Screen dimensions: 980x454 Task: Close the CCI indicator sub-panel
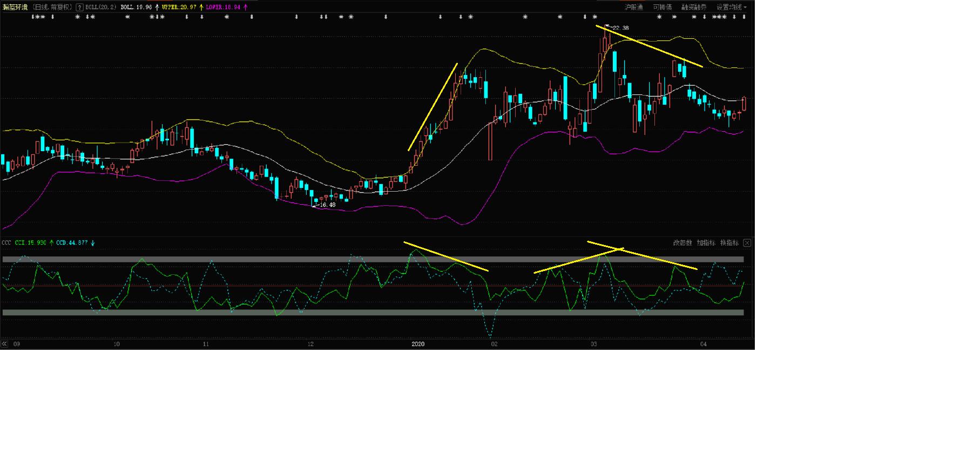pyautogui.click(x=747, y=243)
